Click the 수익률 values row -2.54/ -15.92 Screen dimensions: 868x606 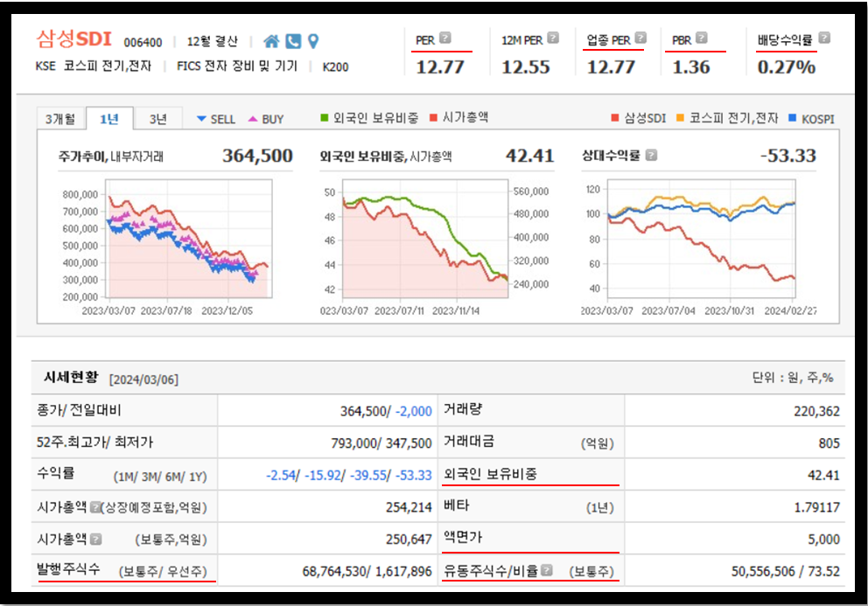[x=349, y=475]
